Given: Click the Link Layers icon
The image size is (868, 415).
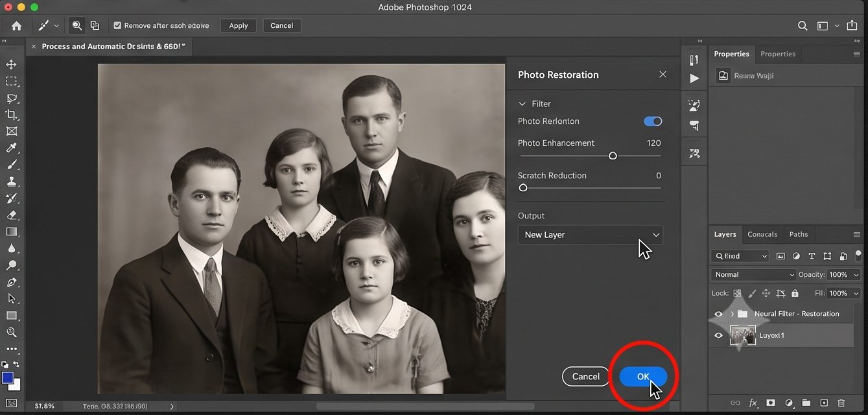Looking at the screenshot, I should pos(735,403).
